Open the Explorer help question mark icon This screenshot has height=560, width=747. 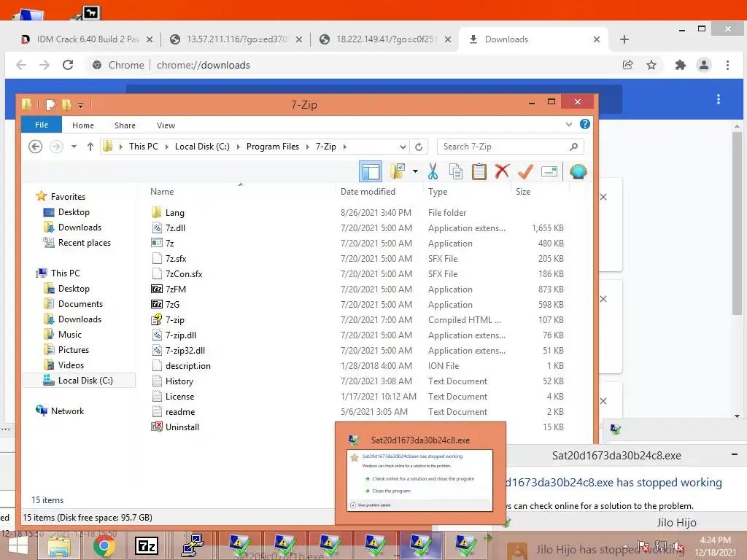click(x=585, y=124)
